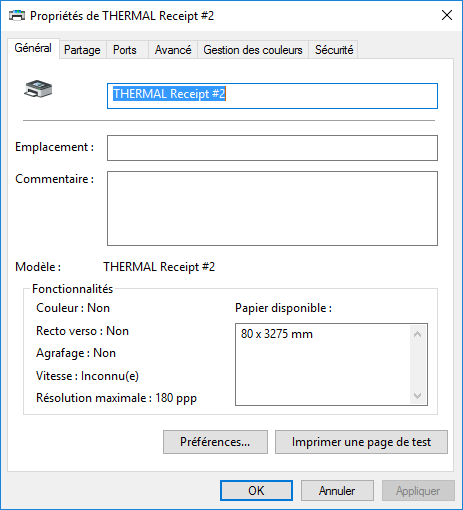Click the large printer icon beside the name field
Image resolution: width=463 pixels, height=510 pixels.
click(38, 89)
